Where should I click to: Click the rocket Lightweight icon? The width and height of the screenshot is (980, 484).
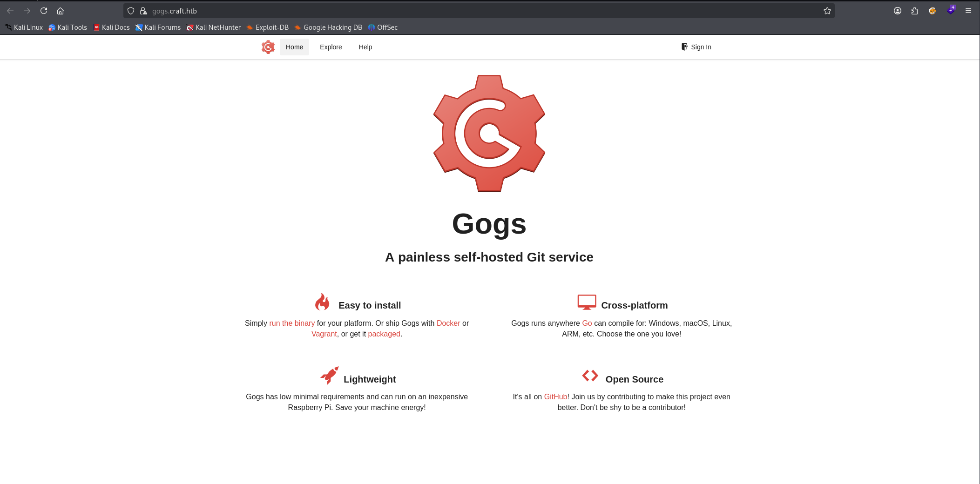tap(330, 375)
